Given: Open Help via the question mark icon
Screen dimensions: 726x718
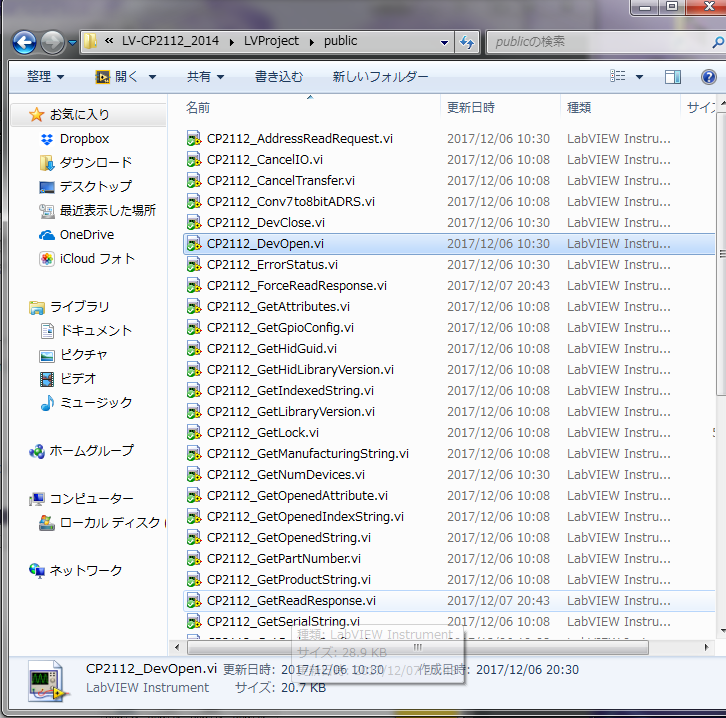Looking at the screenshot, I should 708,76.
